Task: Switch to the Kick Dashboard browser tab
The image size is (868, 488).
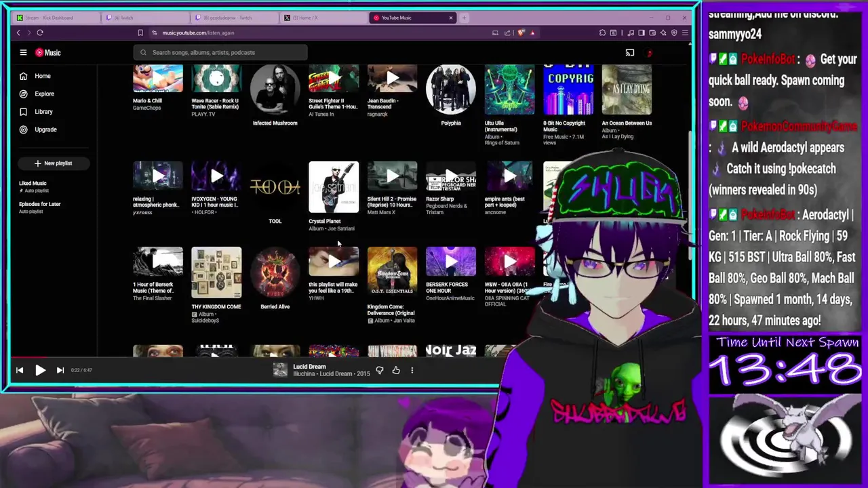Action: [x=54, y=18]
